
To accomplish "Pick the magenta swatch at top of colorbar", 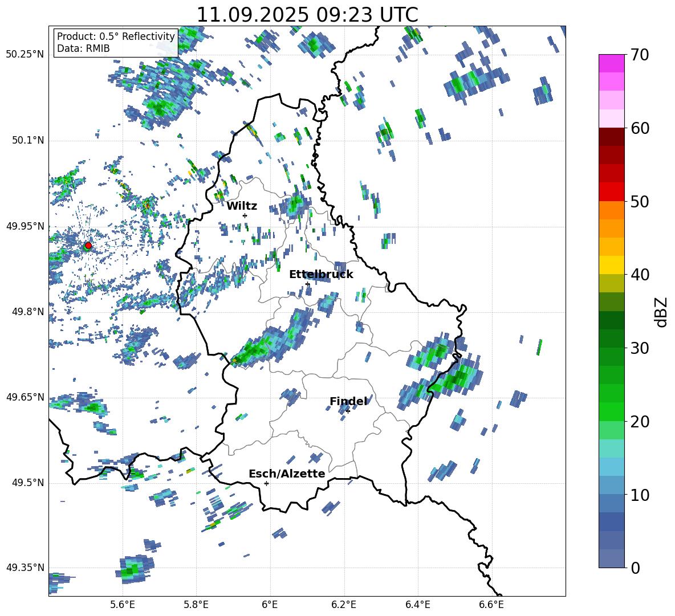I will (x=612, y=63).
